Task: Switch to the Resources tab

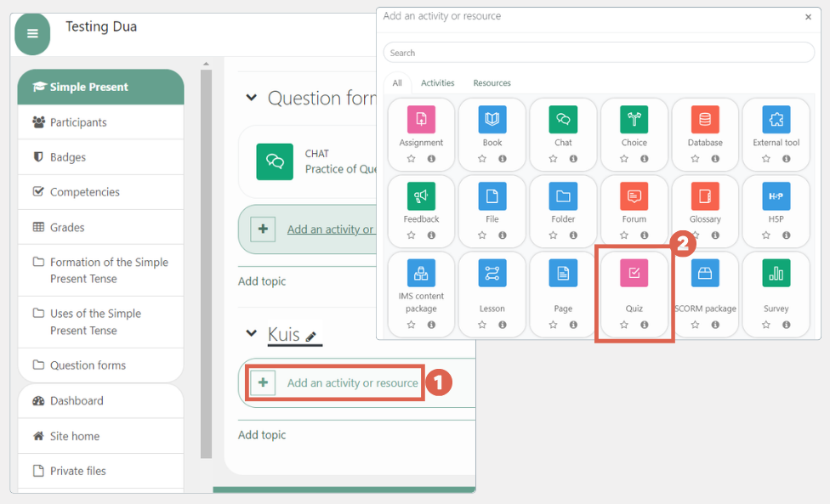Action: coord(491,83)
